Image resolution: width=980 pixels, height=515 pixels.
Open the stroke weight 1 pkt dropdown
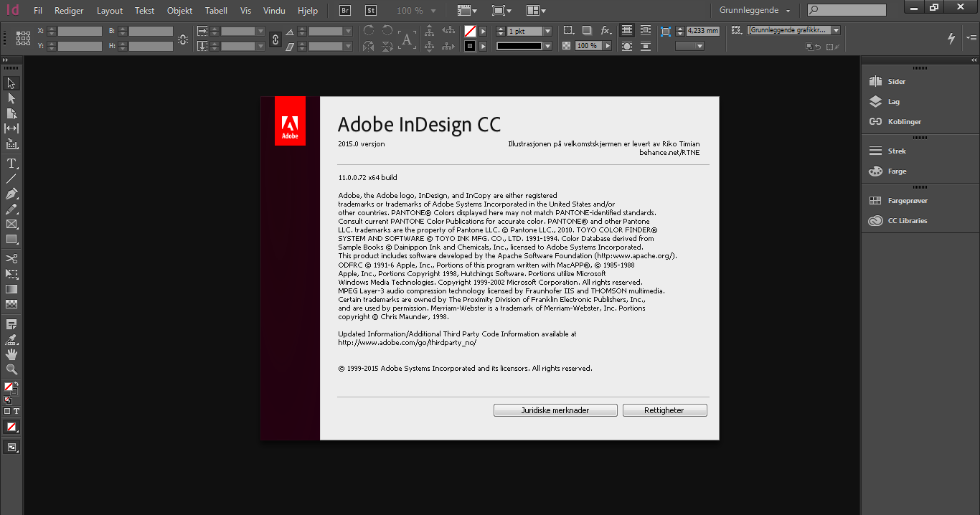click(x=547, y=31)
